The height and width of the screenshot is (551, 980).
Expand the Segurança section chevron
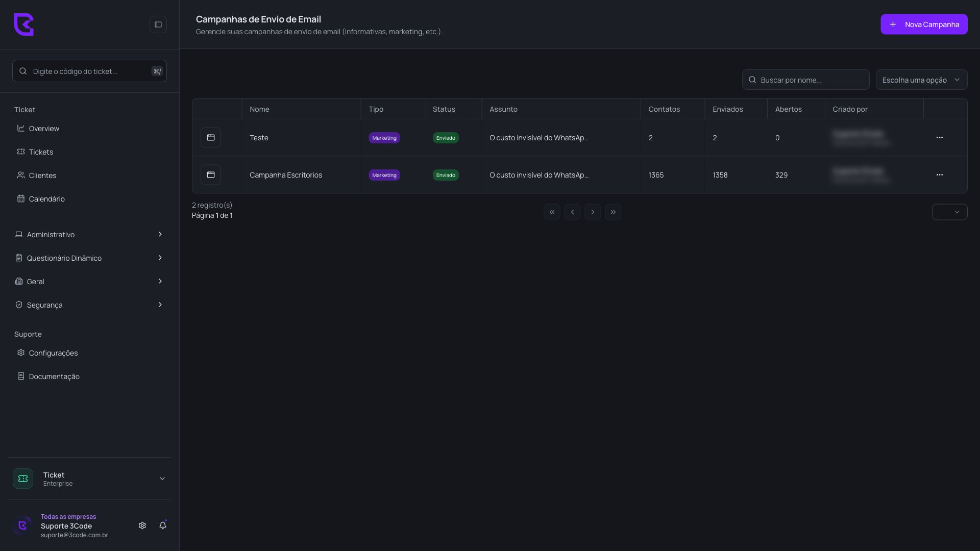click(160, 305)
